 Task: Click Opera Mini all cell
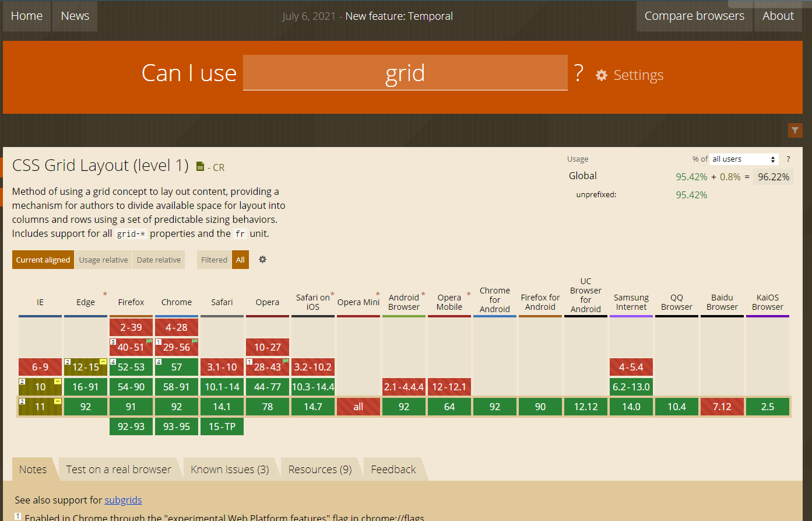tap(358, 407)
